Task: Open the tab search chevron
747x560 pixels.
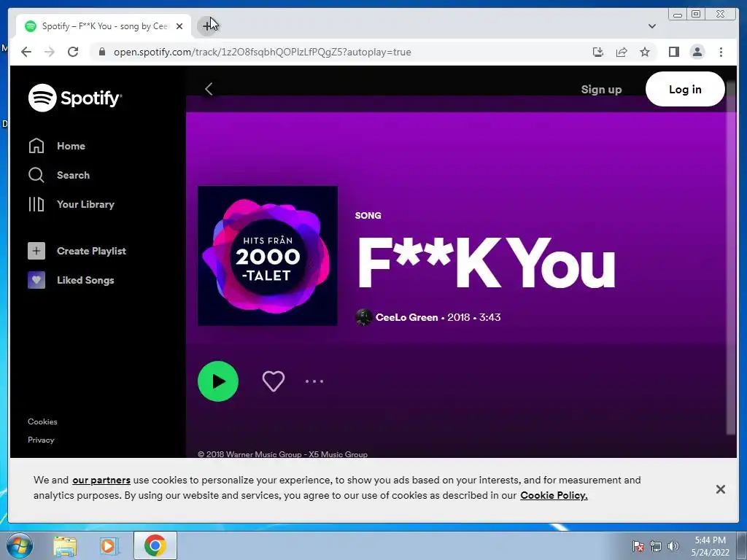Action: 652,26
